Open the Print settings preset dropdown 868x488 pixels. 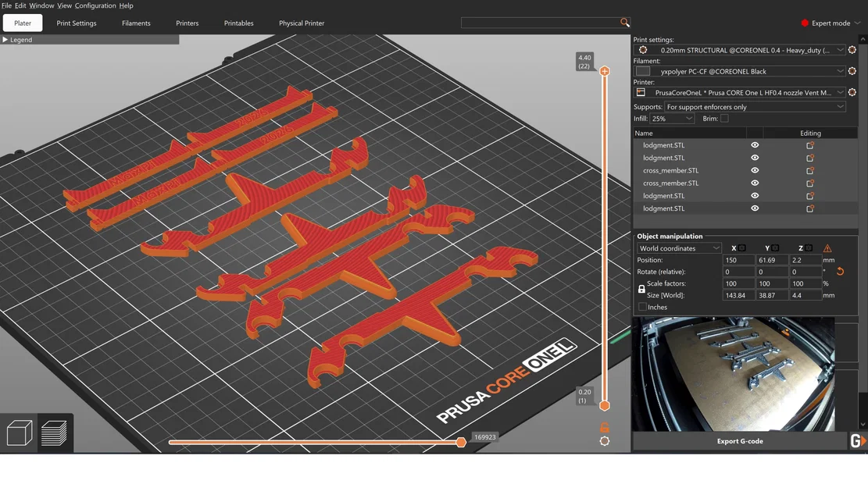pyautogui.click(x=740, y=50)
